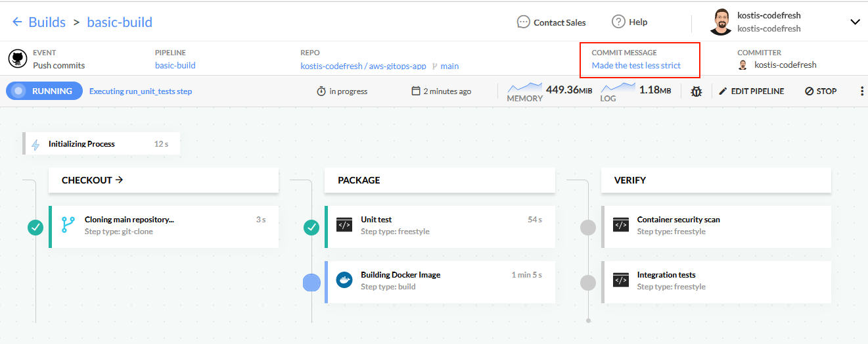Click the EDIT PIPELINE button
This screenshot has width=868, height=344.
click(x=751, y=91)
